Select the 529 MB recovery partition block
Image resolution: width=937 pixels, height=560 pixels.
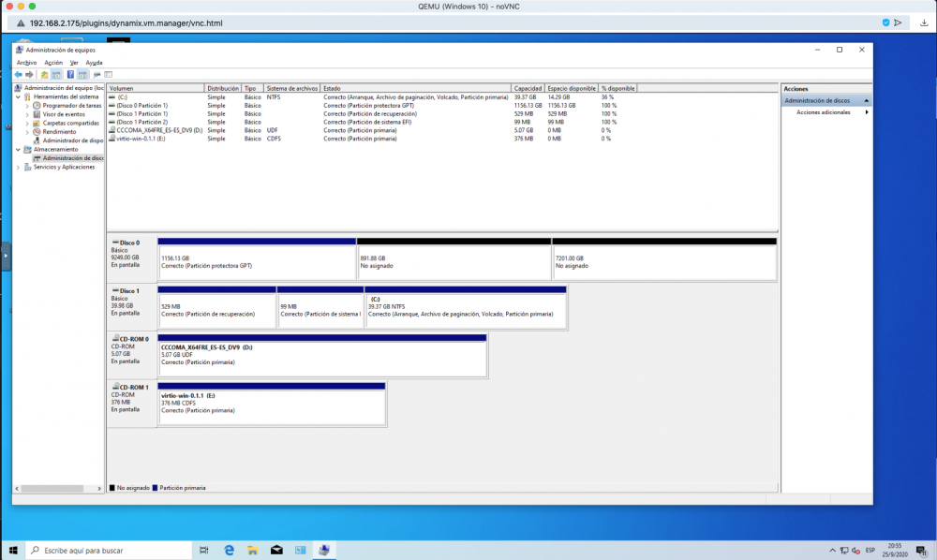point(217,307)
